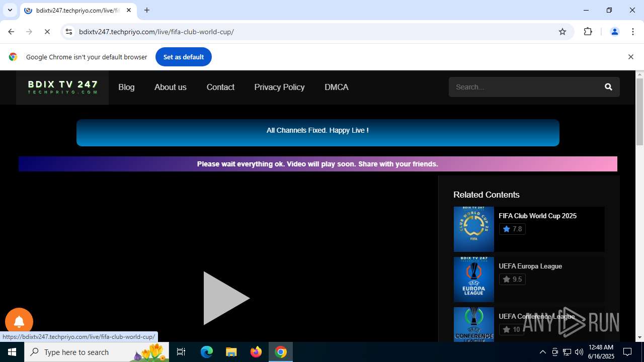This screenshot has width=644, height=362.
Task: Click the browser forward arrow
Action: pos(29,32)
